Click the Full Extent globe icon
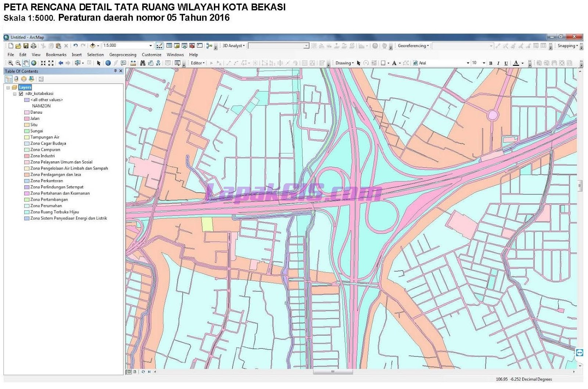 pyautogui.click(x=33, y=63)
